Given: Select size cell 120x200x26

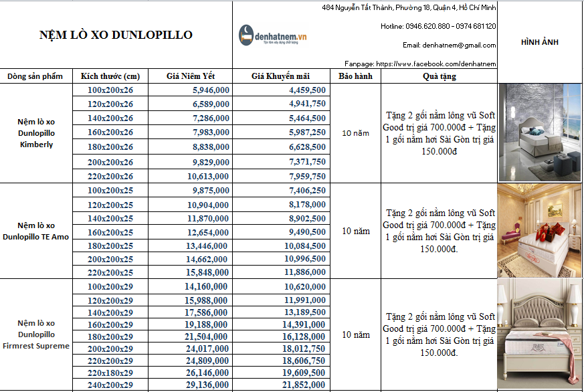Looking at the screenshot, I should (x=110, y=104).
